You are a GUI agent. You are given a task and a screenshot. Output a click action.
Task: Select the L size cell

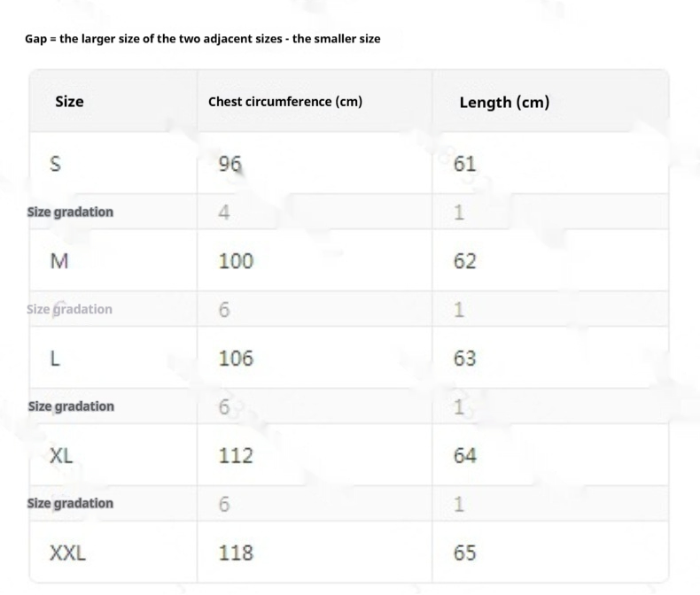pos(55,359)
